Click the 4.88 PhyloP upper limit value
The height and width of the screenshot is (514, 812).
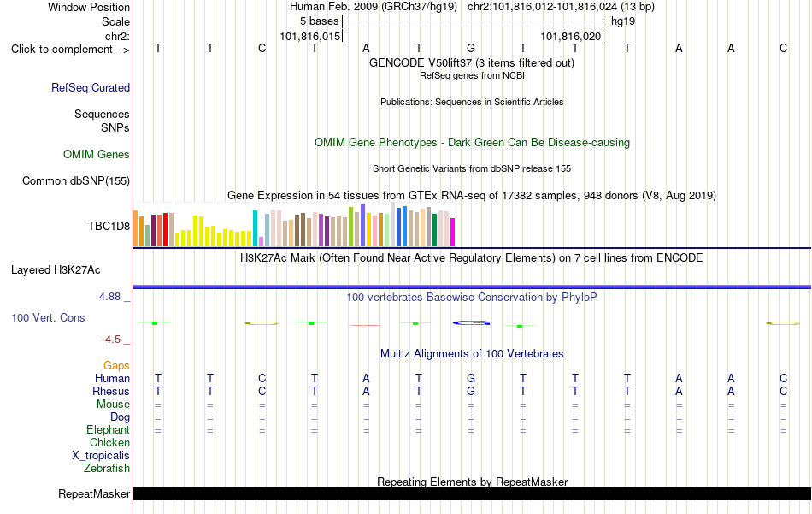coord(109,297)
